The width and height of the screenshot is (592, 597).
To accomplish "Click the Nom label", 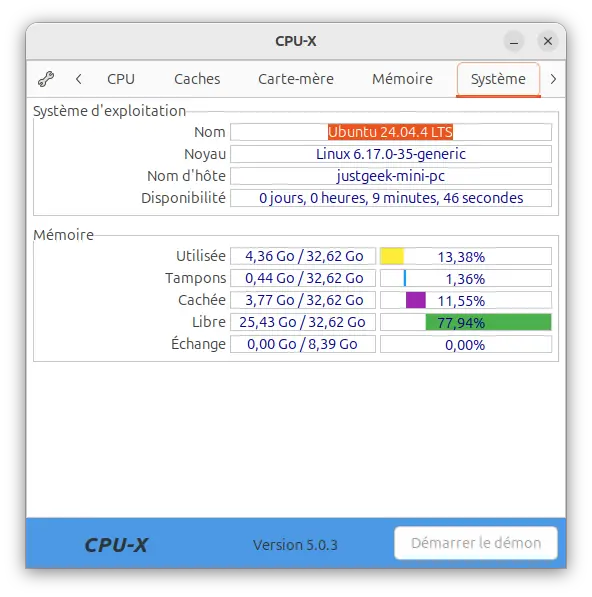I will coord(210,132).
